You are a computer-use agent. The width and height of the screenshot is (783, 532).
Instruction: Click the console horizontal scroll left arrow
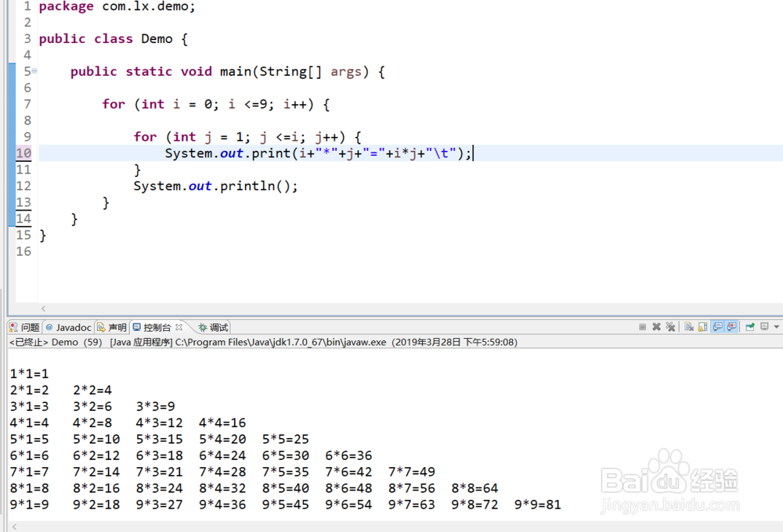14,527
